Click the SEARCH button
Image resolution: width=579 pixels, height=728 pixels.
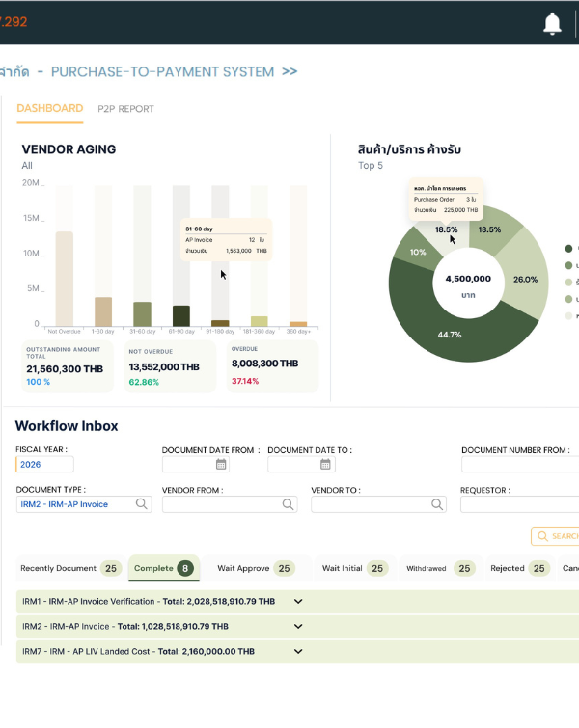pos(556,536)
